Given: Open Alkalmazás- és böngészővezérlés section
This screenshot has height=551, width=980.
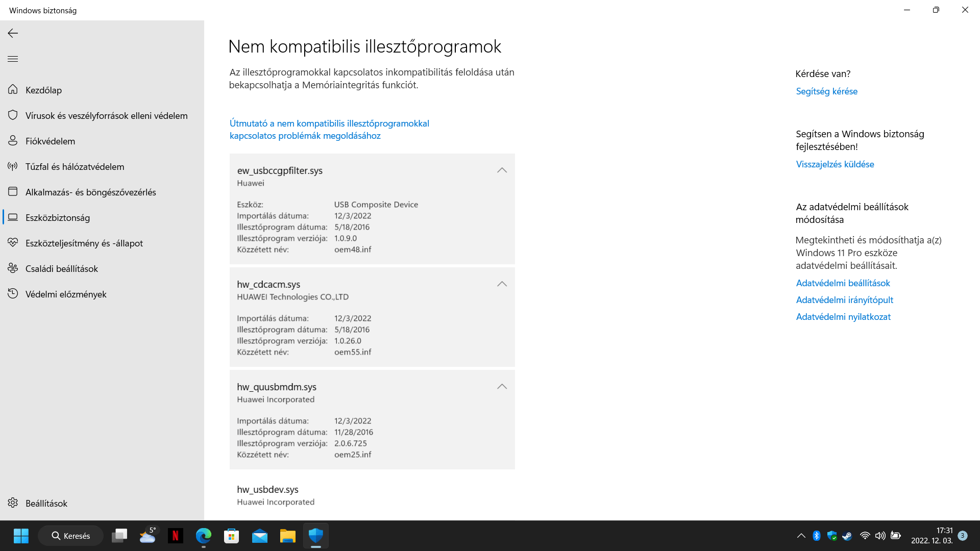Looking at the screenshot, I should pyautogui.click(x=102, y=192).
